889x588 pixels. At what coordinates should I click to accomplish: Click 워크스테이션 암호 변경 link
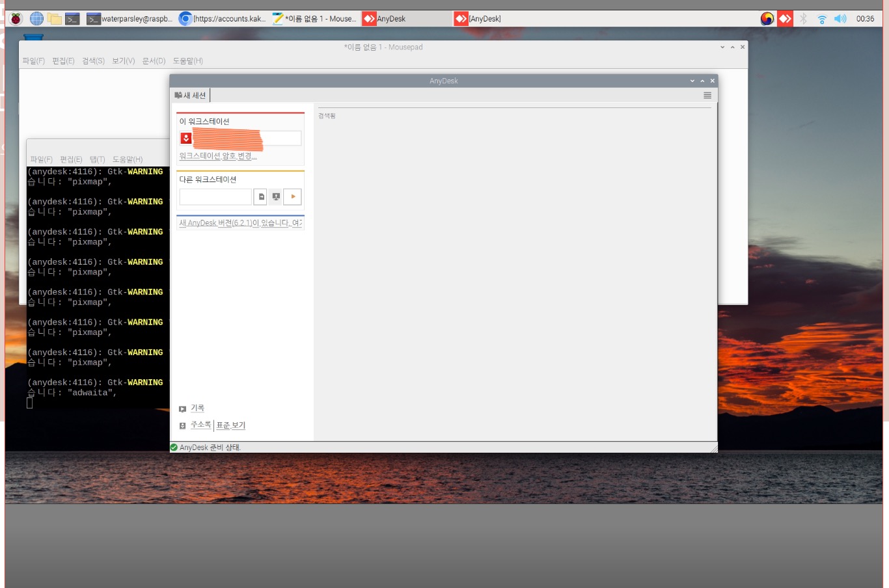coord(218,156)
